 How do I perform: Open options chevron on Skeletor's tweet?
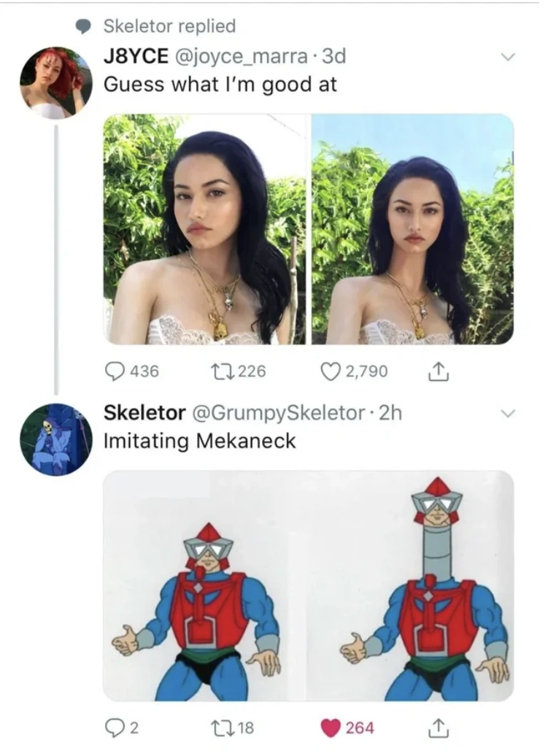coord(509,414)
